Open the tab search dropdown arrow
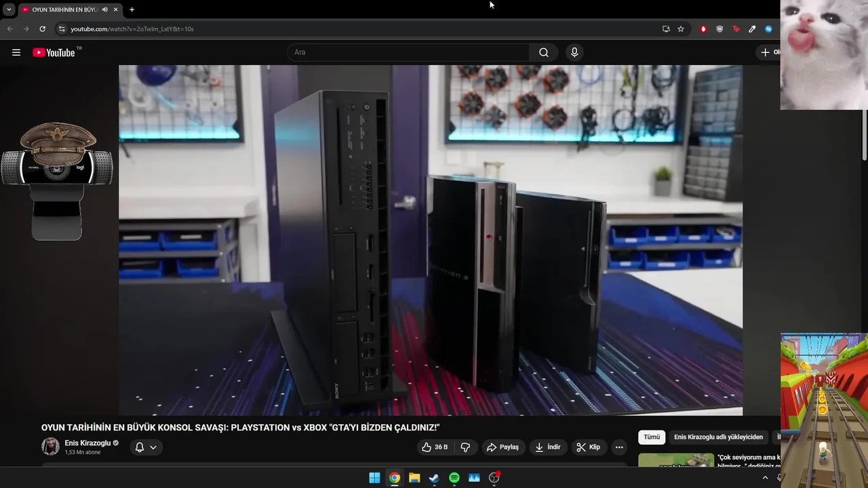 [x=9, y=9]
